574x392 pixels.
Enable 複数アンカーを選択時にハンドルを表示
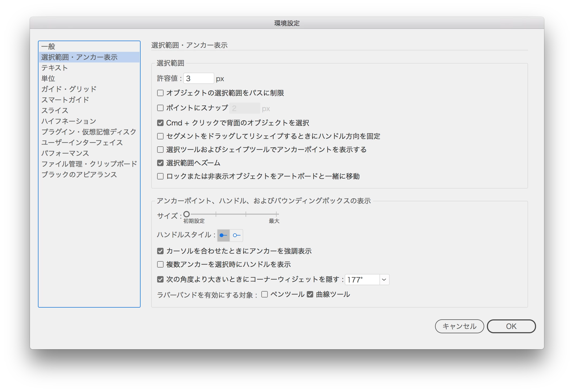[x=160, y=264]
